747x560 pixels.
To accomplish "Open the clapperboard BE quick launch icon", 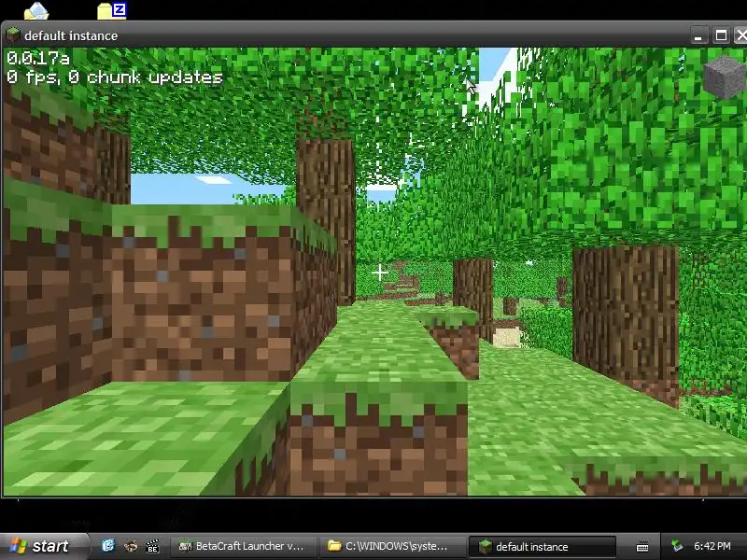I will (x=152, y=546).
